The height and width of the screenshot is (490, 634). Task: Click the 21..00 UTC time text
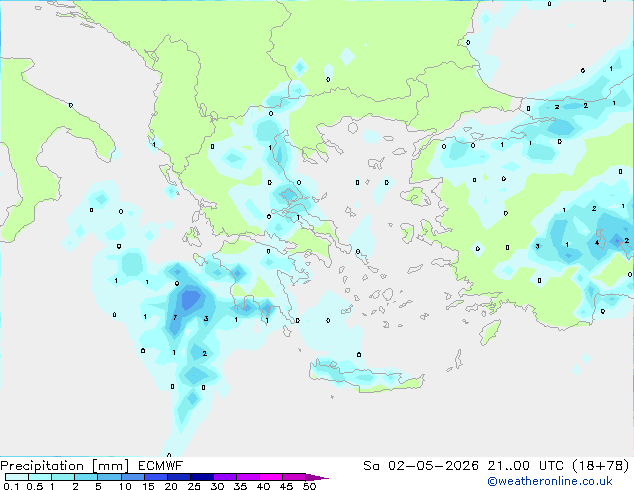tap(525, 465)
